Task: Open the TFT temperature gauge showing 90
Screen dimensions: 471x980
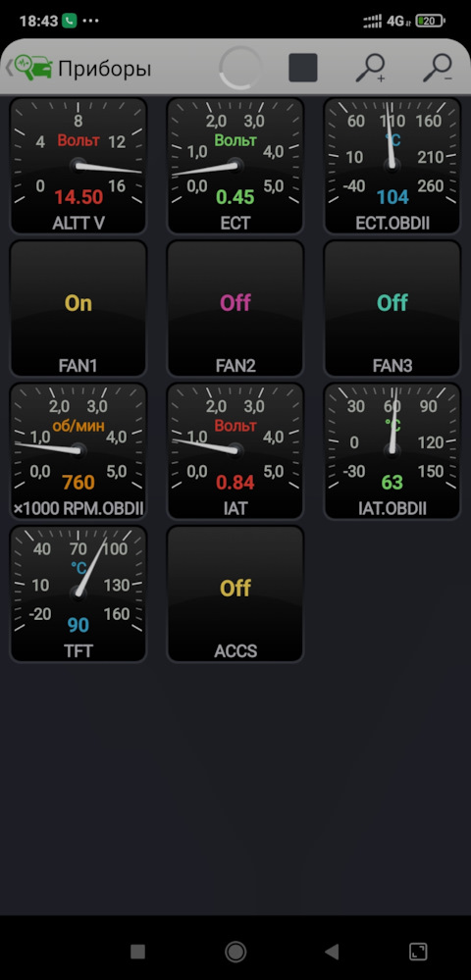Action: [78, 593]
